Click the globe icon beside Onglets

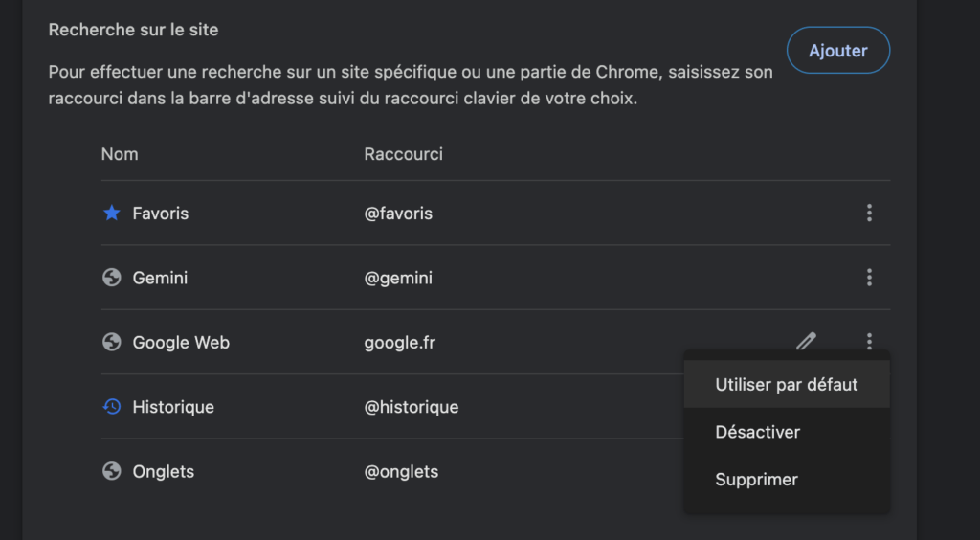tap(112, 471)
